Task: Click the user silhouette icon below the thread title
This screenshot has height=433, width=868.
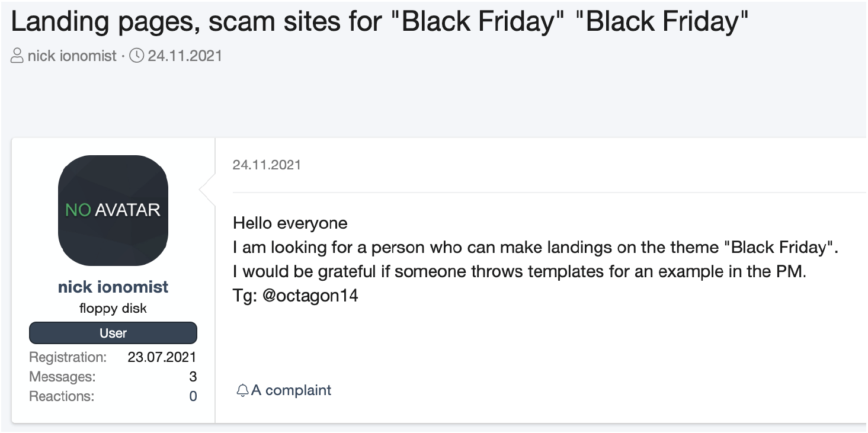Action: (18, 56)
